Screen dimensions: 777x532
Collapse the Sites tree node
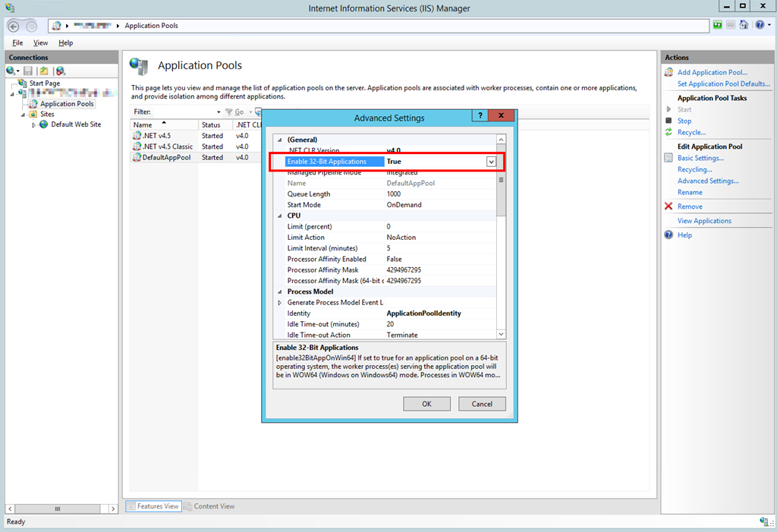click(23, 115)
